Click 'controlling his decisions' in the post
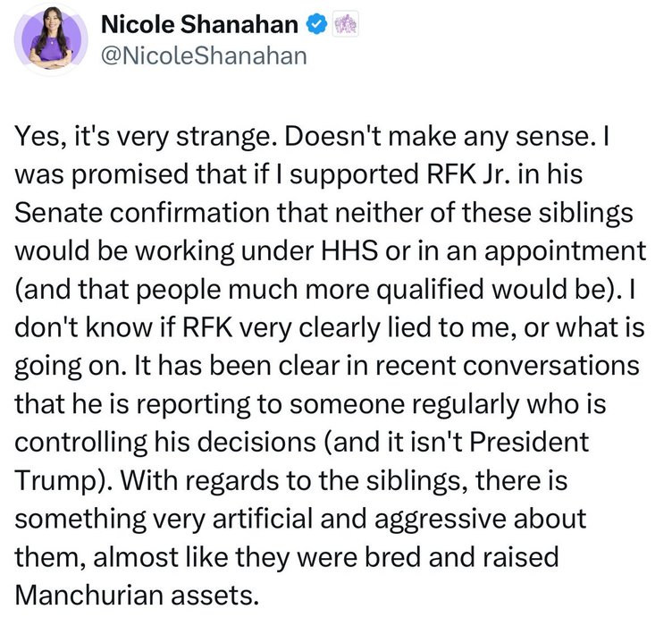The image size is (672, 626). [x=166, y=442]
